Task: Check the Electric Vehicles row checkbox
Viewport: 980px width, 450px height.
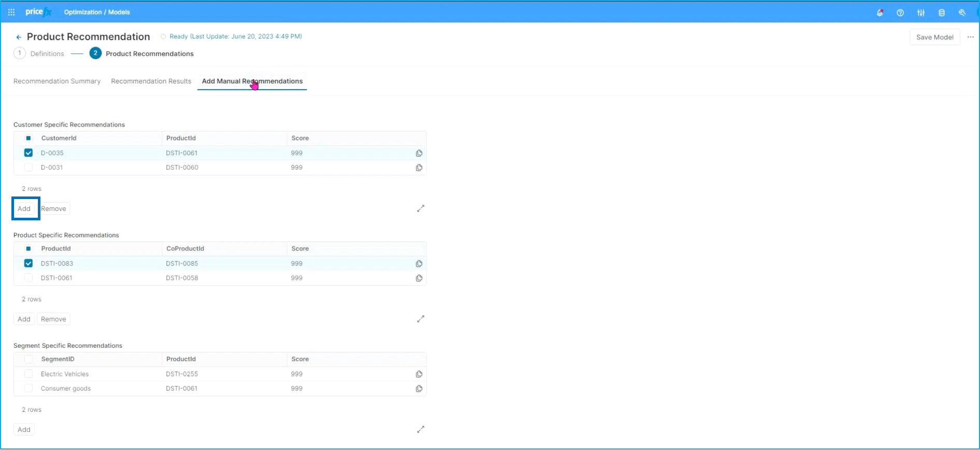Action: [29, 374]
